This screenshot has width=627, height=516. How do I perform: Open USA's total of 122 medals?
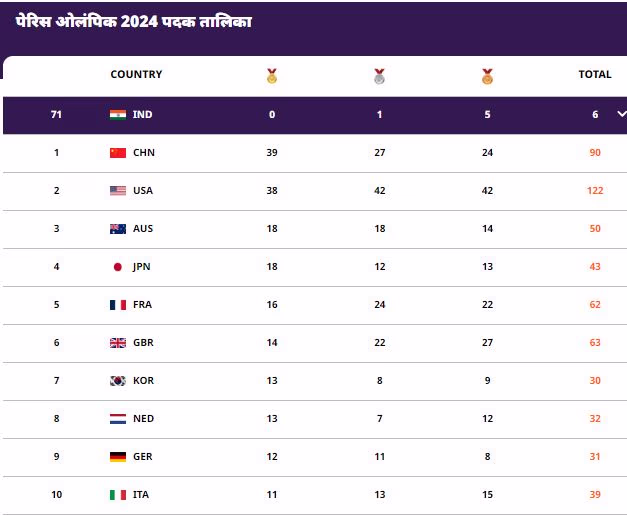[595, 191]
